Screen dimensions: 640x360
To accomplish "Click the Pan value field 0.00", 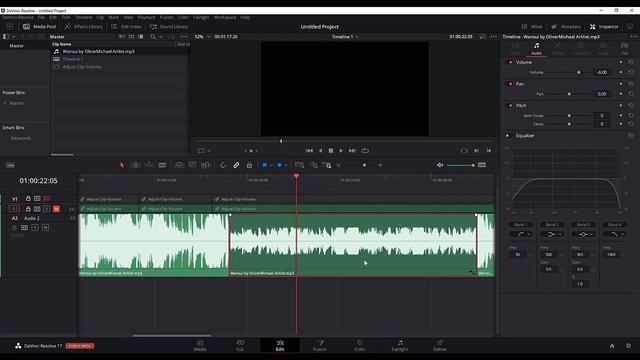I will point(602,94).
